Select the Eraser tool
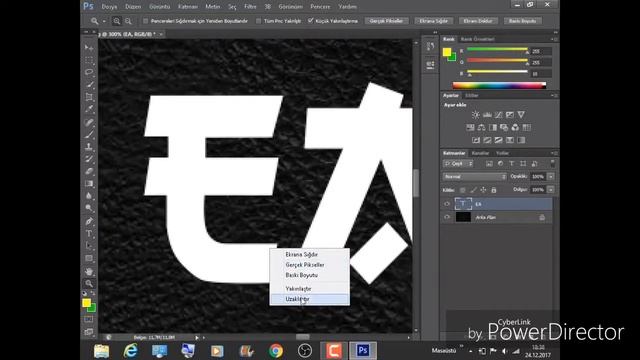 tap(89, 171)
